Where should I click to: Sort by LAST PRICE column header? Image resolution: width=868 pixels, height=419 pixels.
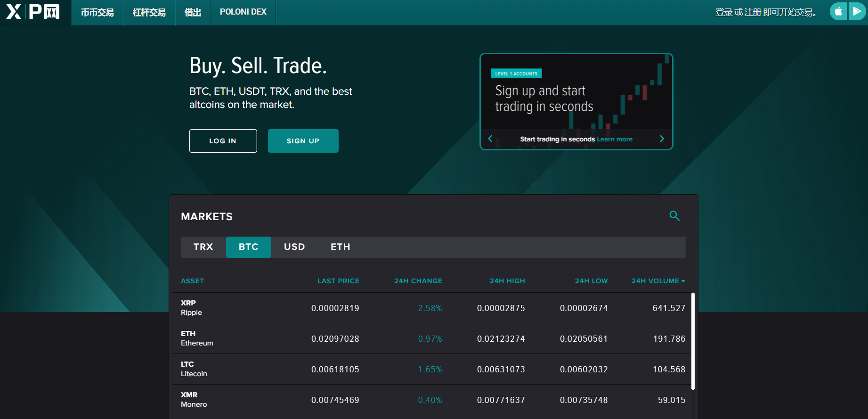[338, 281]
